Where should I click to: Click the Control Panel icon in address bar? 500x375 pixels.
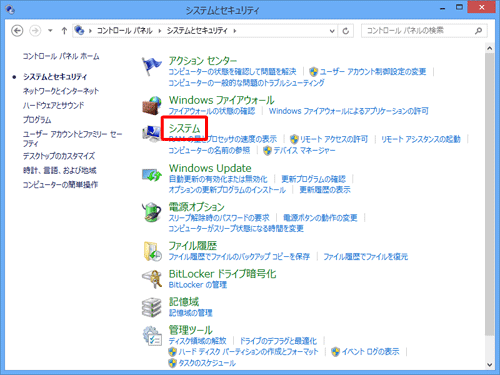tap(79, 30)
